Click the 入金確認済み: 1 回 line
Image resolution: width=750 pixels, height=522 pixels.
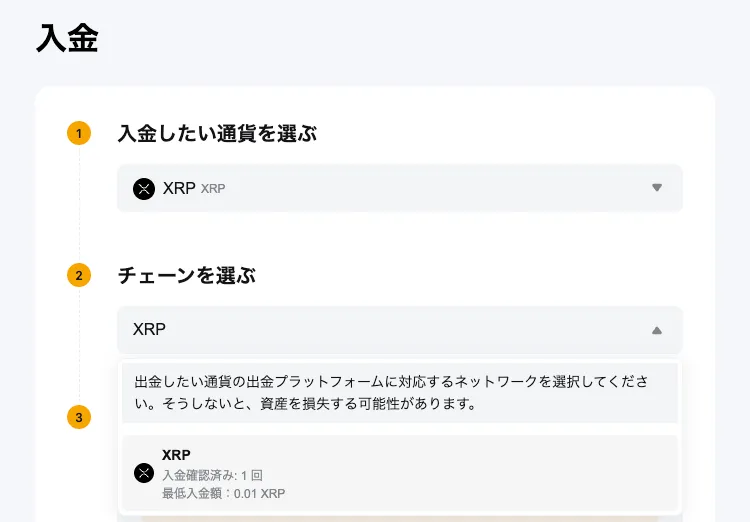tap(212, 475)
